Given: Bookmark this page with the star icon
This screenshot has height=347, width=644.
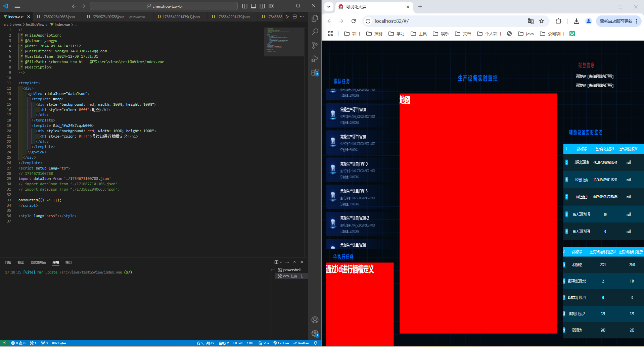Looking at the screenshot, I should click(x=542, y=21).
